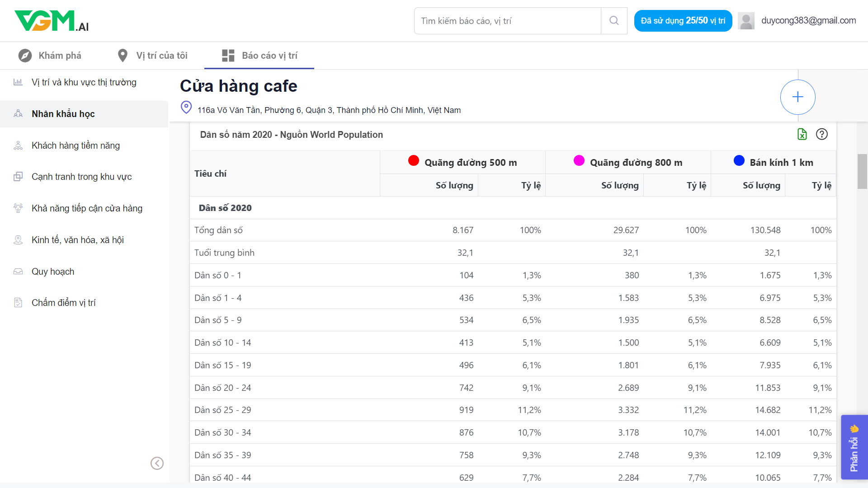Screen dimensions: 868x488
Task: Click the VGM.AI logo
Action: (x=52, y=21)
